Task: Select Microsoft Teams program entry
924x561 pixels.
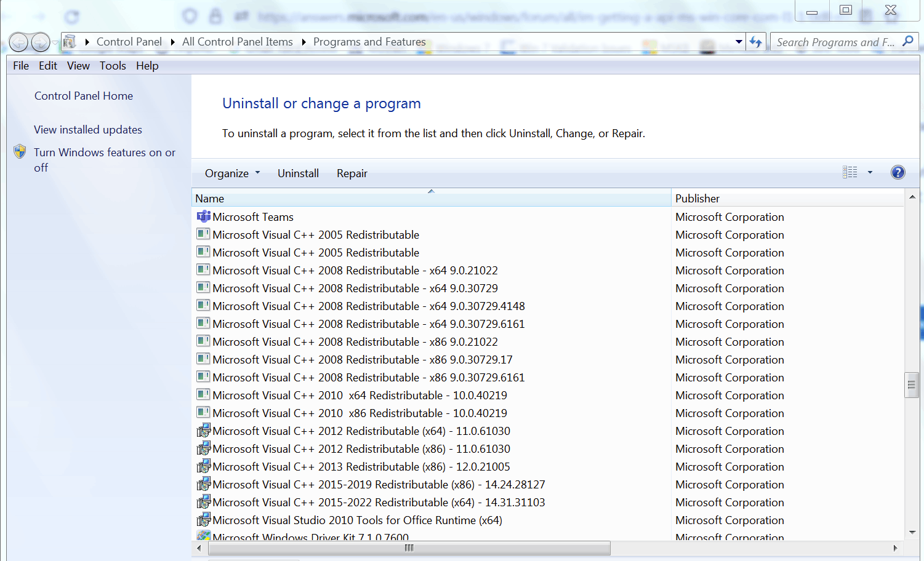Action: [x=253, y=217]
